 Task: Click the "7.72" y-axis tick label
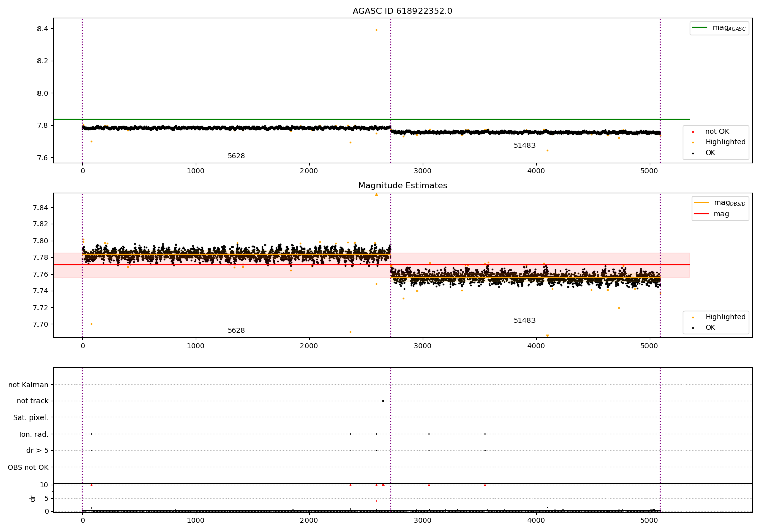click(40, 308)
